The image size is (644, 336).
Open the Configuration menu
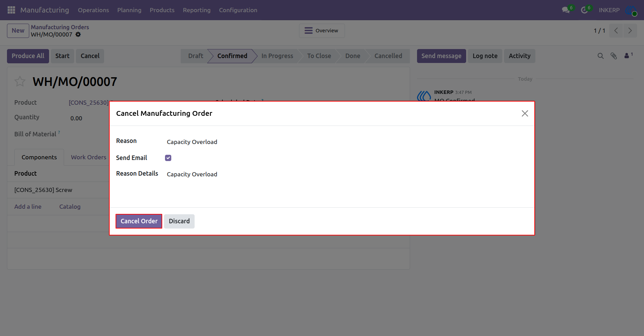click(x=238, y=10)
